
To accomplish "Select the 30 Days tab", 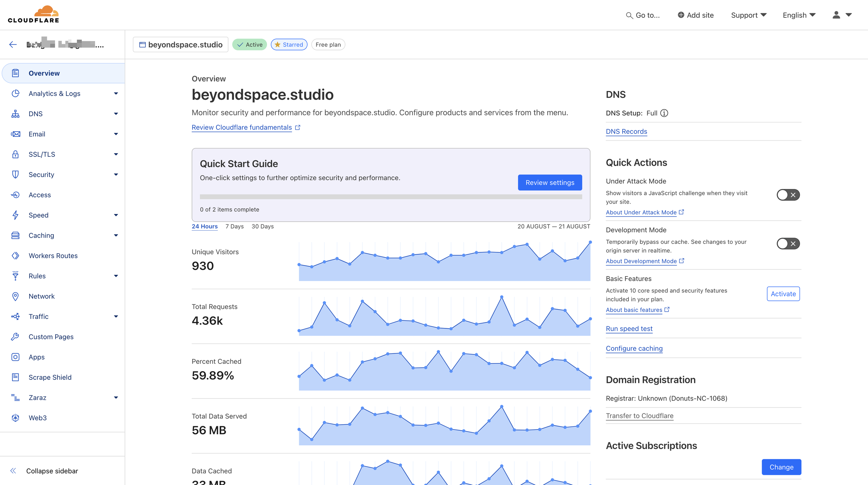I will coord(262,226).
